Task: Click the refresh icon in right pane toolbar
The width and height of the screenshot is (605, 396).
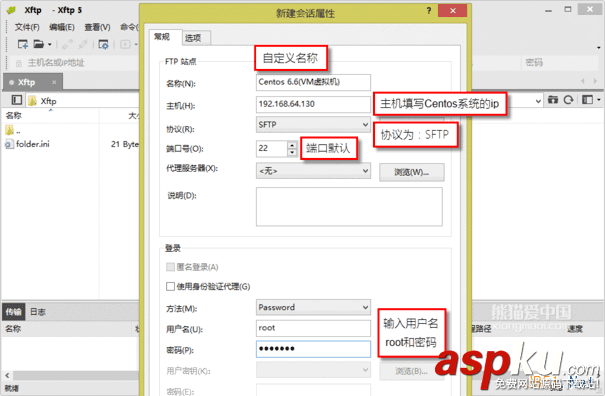Action: point(568,100)
